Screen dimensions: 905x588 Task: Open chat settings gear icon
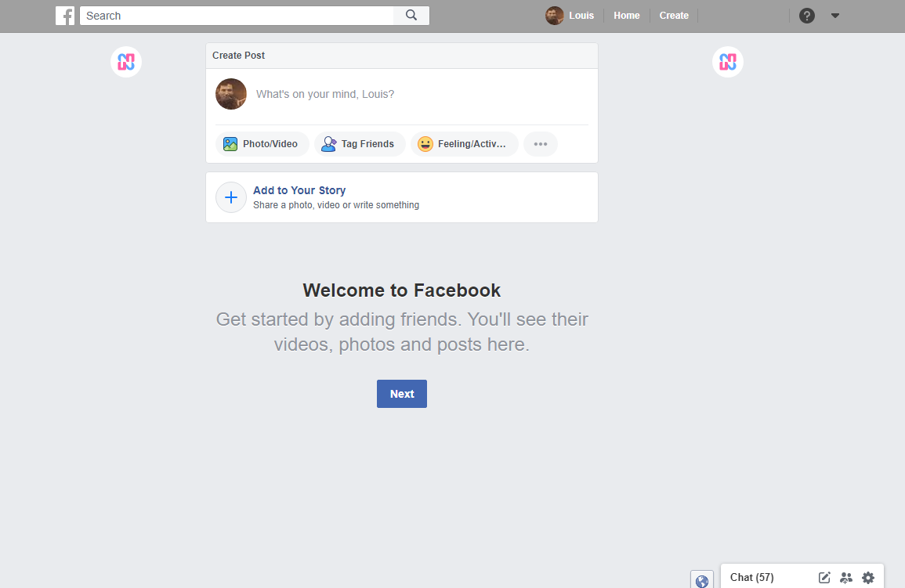[868, 577]
